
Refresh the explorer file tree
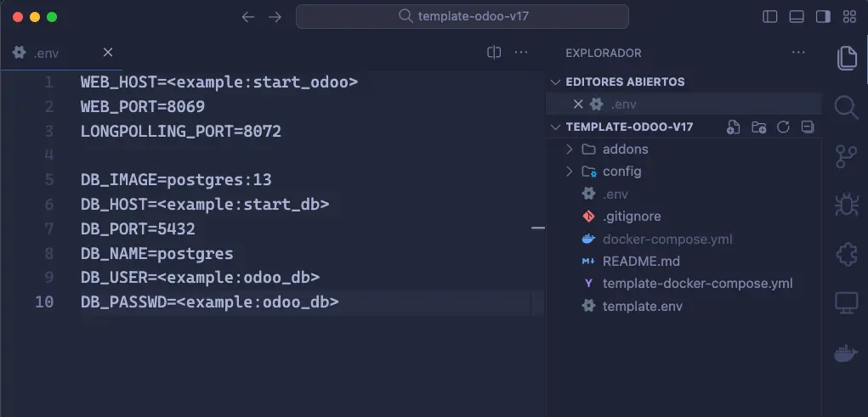click(x=783, y=127)
